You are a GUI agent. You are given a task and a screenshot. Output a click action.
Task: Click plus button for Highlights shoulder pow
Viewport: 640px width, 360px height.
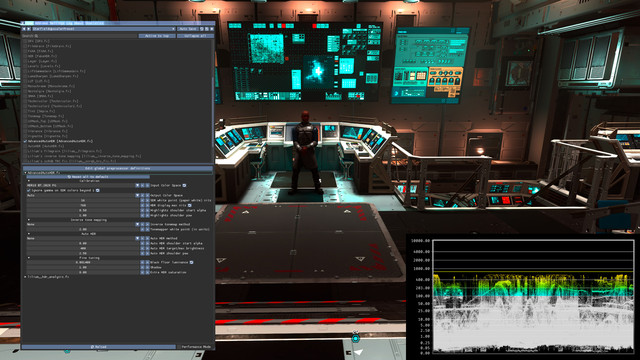(x=148, y=215)
